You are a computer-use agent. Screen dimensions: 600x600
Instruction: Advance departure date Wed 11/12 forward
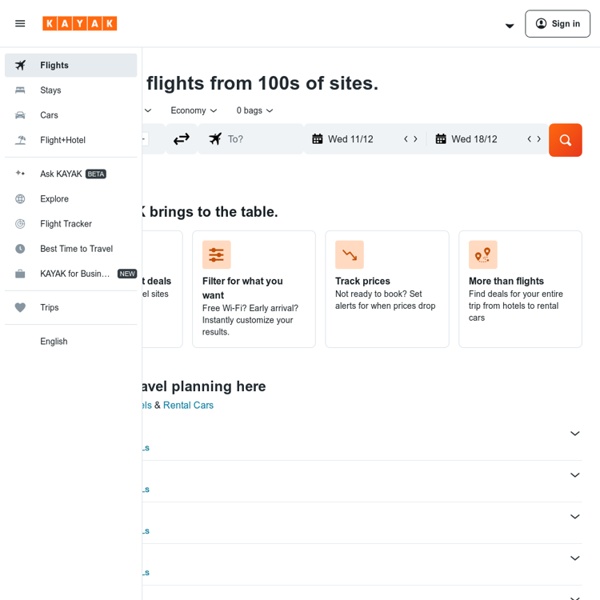click(x=416, y=139)
